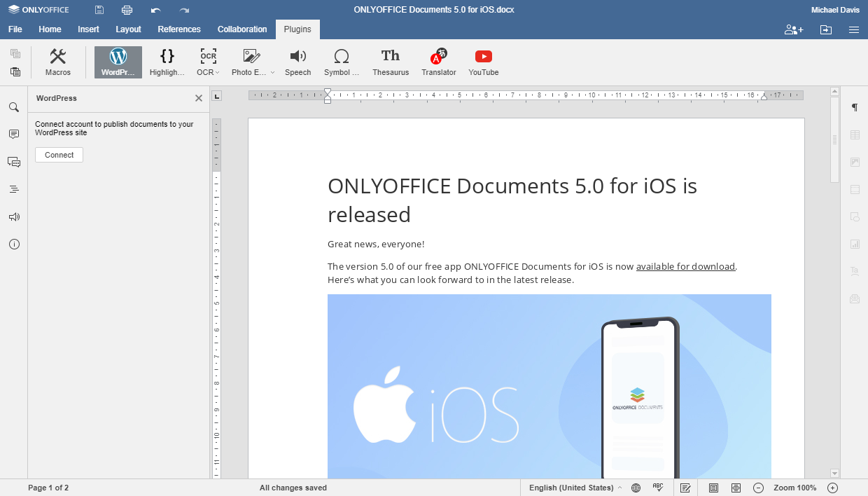Switch to the Layout tab
868x496 pixels.
click(128, 29)
